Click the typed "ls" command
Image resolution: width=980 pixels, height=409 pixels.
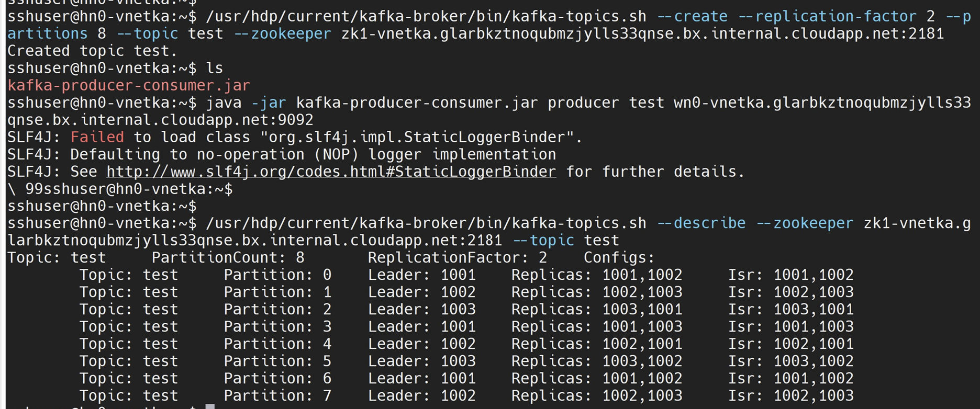click(x=215, y=68)
